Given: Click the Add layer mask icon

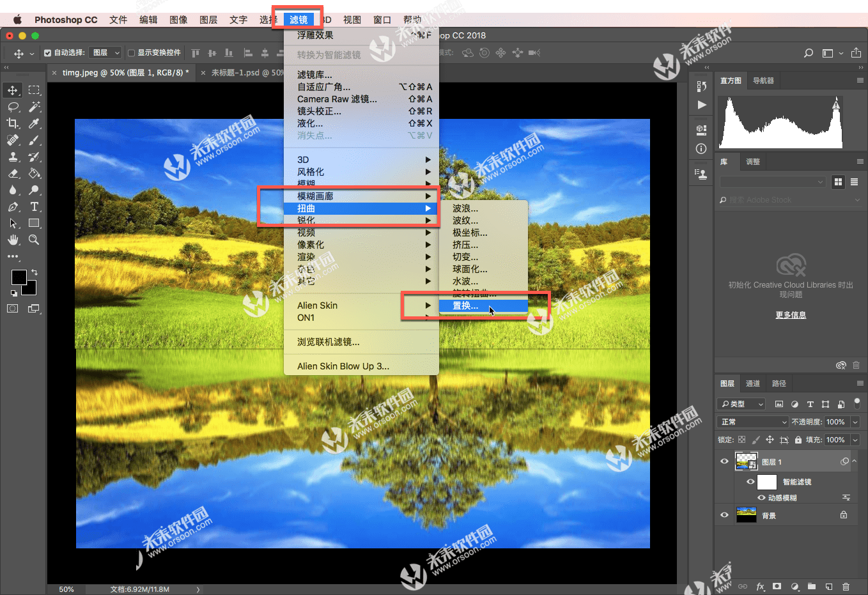Looking at the screenshot, I should (x=777, y=586).
